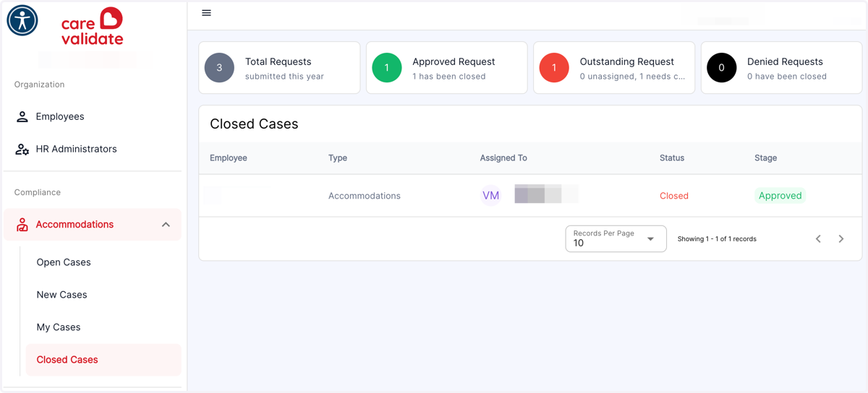Click the Assigned To column header
868x393 pixels.
click(x=503, y=158)
